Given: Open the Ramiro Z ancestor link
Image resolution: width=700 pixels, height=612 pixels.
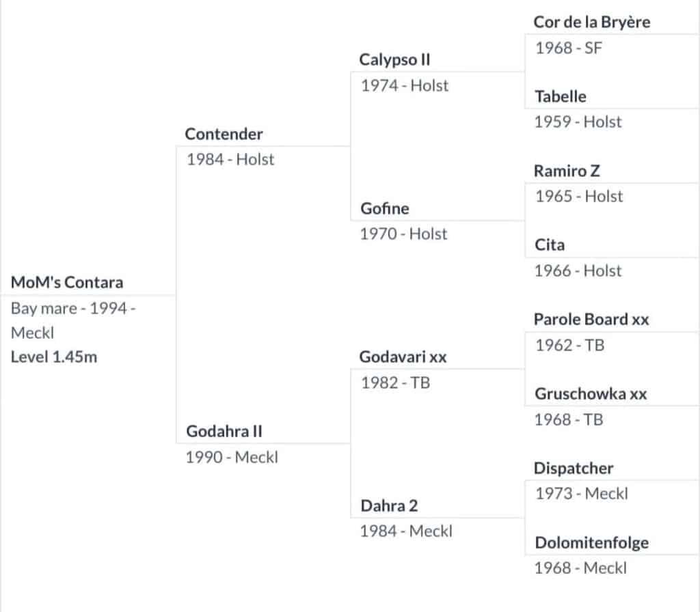Looking at the screenshot, I should point(567,171).
